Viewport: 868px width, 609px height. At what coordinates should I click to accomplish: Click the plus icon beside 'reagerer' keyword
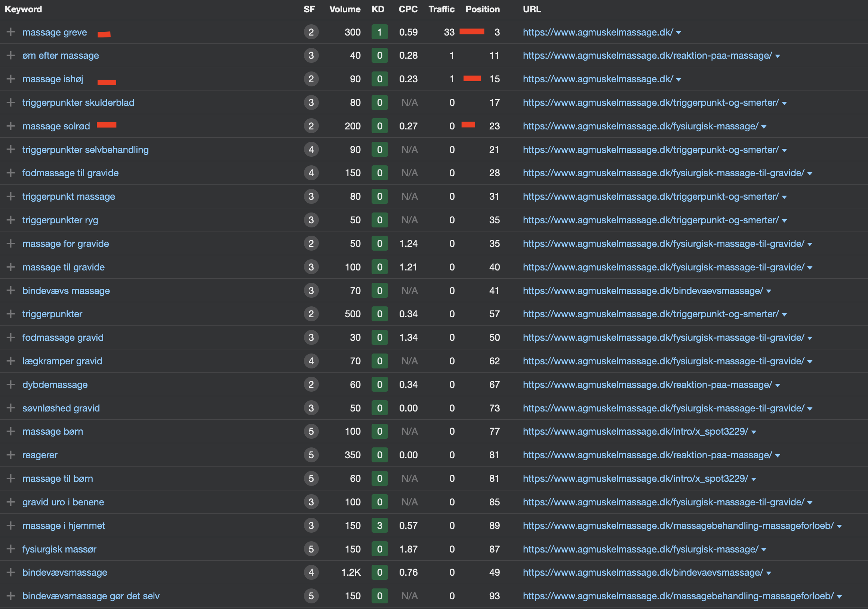pyautogui.click(x=10, y=455)
